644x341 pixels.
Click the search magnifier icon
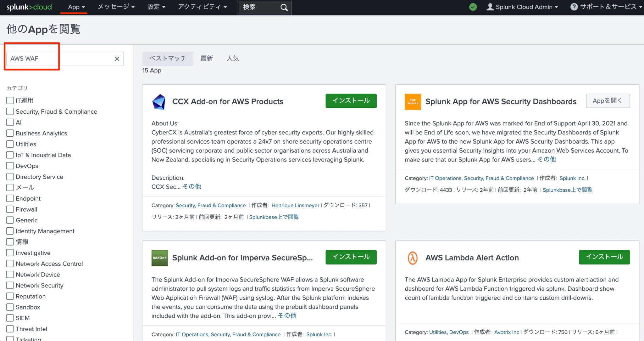pyautogui.click(x=284, y=7)
